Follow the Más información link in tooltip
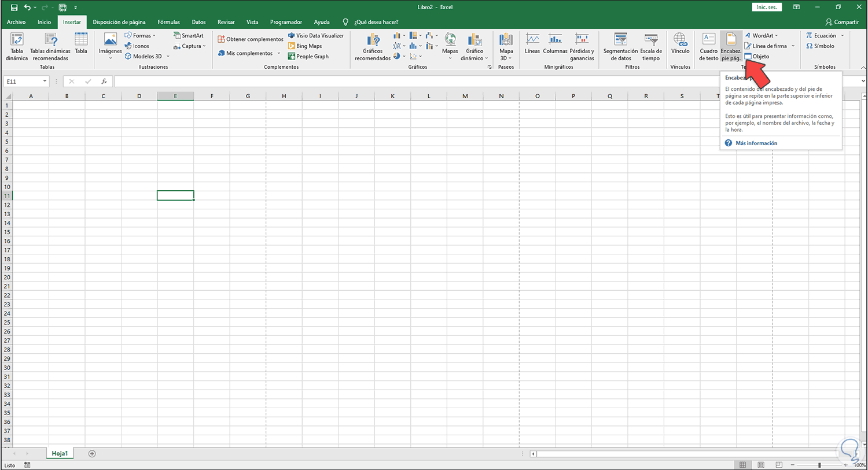Screen dimensions: 868x470 756,143
